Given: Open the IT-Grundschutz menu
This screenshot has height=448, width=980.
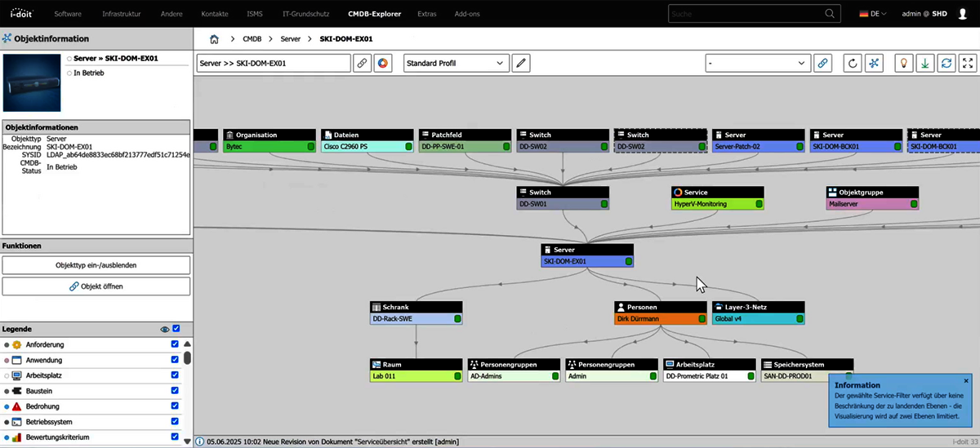Looking at the screenshot, I should point(306,14).
